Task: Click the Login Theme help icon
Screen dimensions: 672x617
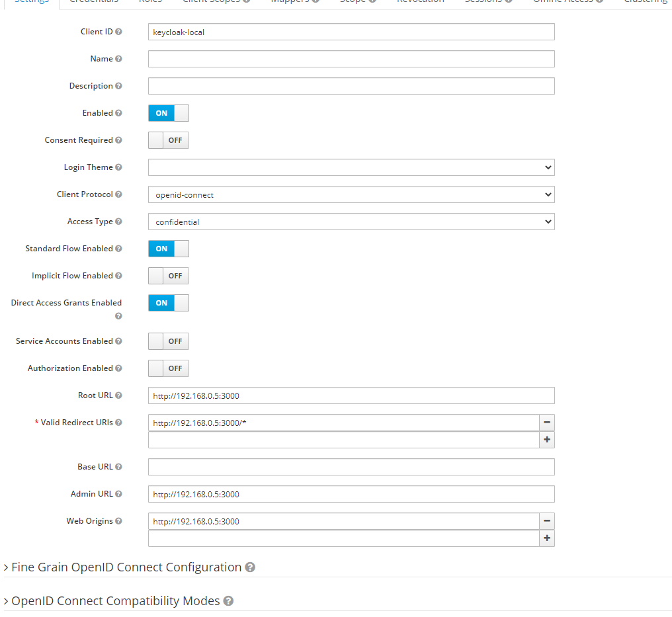Action: 118,167
